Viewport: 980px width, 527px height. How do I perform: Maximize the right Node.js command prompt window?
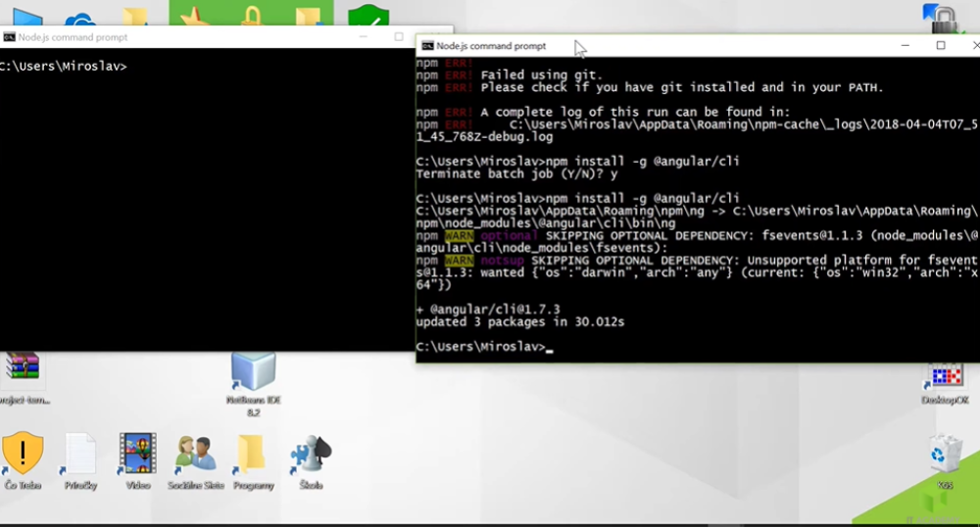[x=941, y=46]
